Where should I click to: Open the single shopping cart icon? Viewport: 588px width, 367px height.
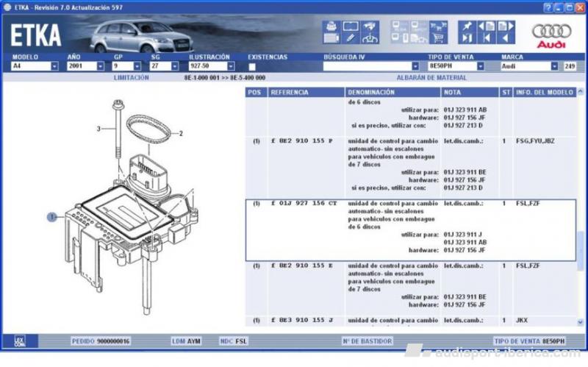[x=438, y=38]
